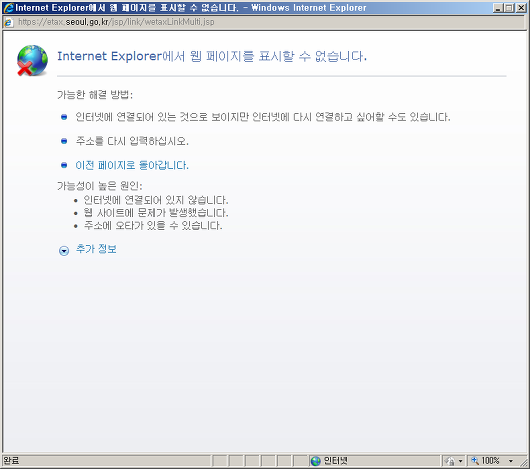Click the 가능성이 높은 원인 heading
Screen dimensions: 530x469
(x=100, y=186)
